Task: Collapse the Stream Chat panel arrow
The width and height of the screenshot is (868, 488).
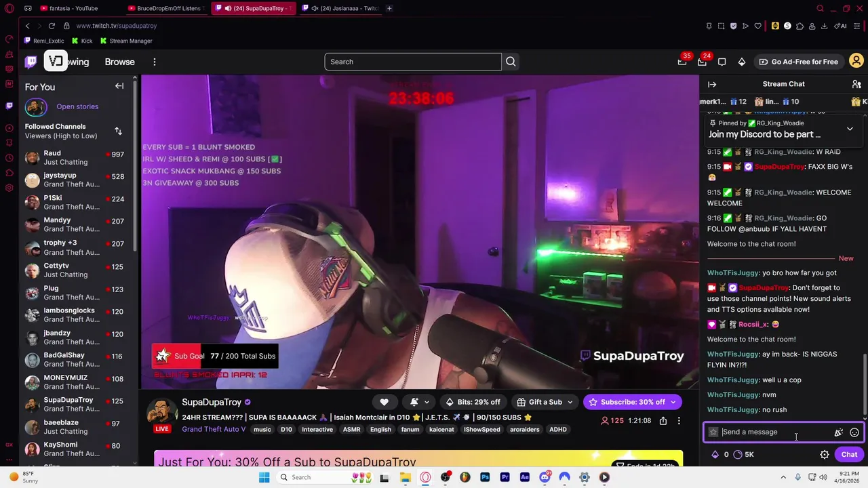Action: coord(712,84)
